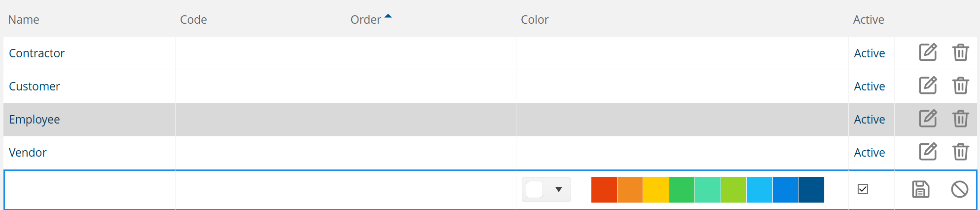The image size is (980, 210).
Task: Click the Code column header
Action: [193, 19]
